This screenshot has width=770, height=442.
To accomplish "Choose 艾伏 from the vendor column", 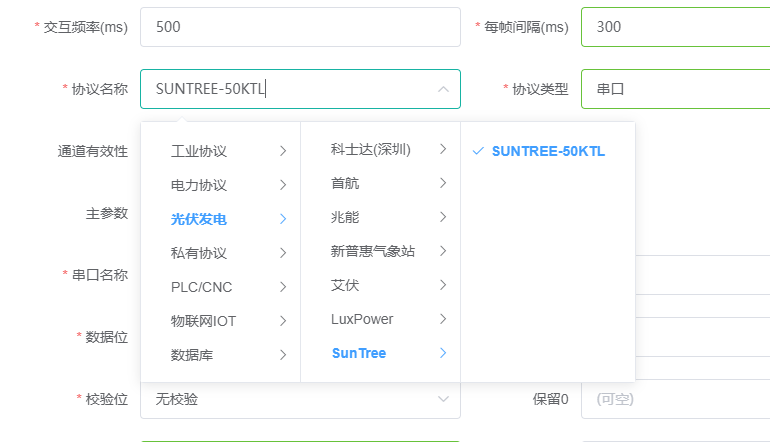I will click(381, 285).
